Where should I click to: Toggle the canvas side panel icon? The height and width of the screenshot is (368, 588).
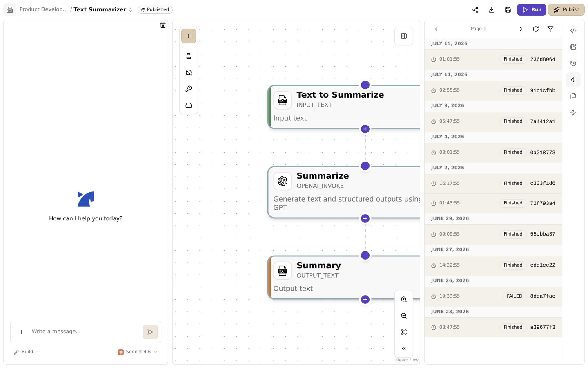tap(404, 36)
